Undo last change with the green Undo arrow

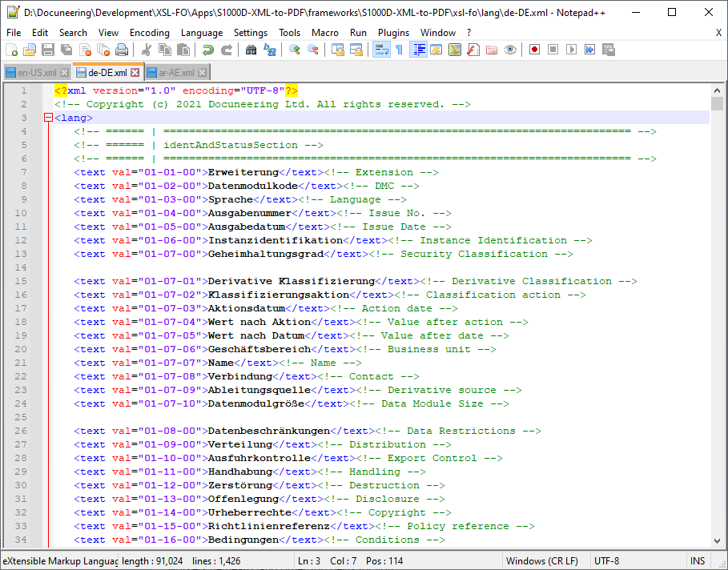click(208, 50)
